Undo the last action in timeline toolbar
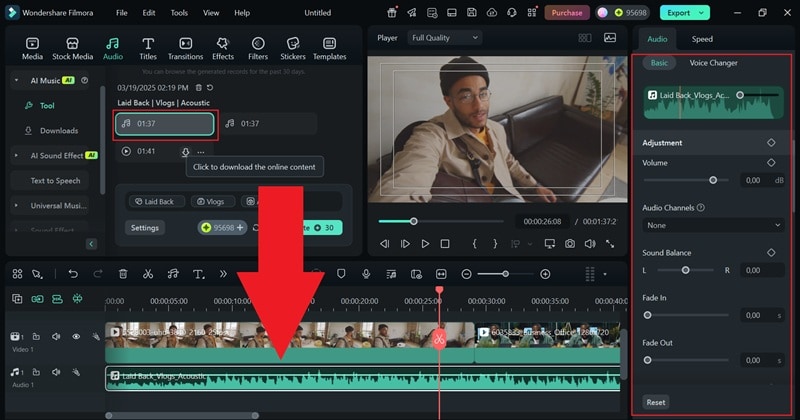800x420 pixels. 73,274
